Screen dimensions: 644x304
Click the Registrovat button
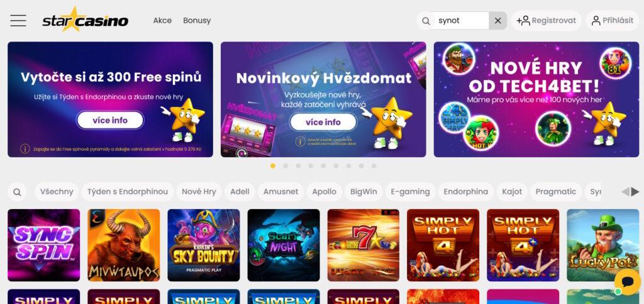click(x=547, y=21)
